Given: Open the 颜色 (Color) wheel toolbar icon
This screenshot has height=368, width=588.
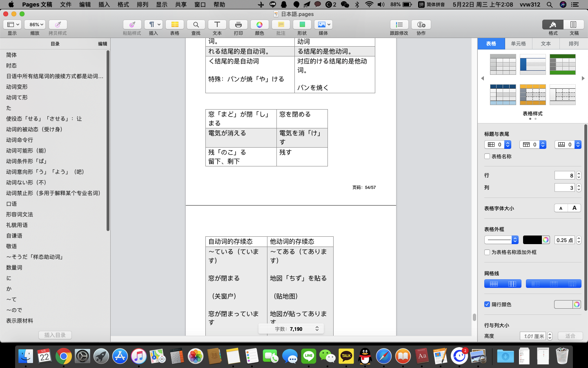Looking at the screenshot, I should pos(259,25).
